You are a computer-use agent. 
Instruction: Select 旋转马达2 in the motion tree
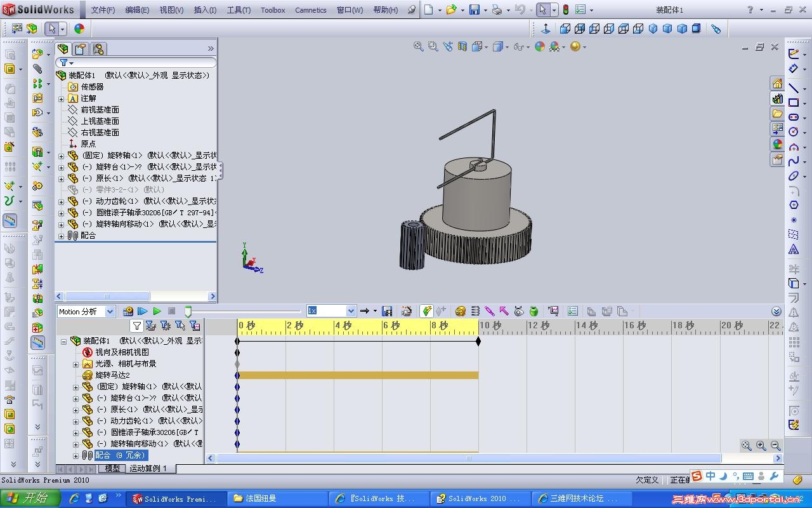tap(112, 375)
